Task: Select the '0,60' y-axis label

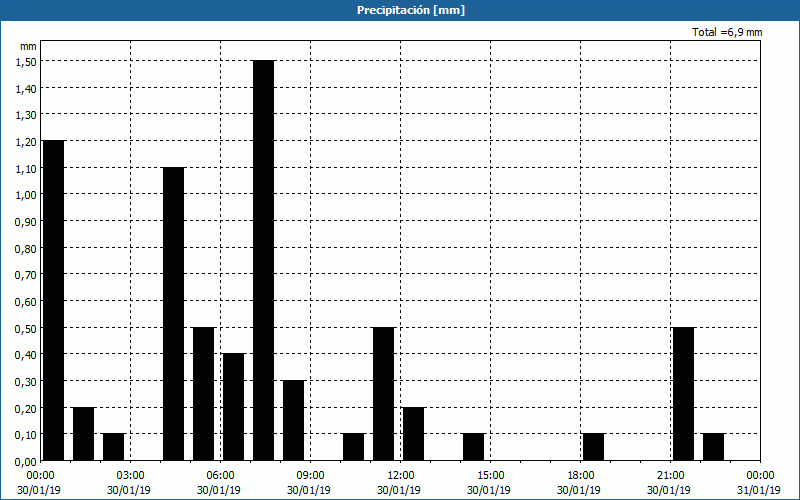Action: (x=26, y=302)
